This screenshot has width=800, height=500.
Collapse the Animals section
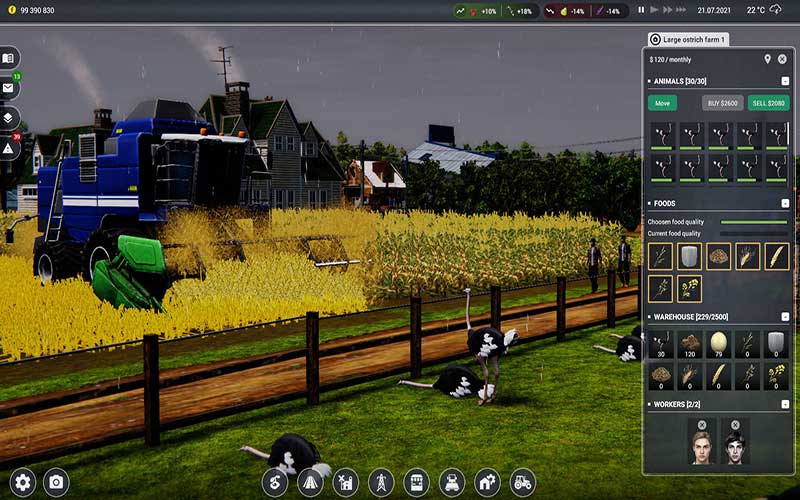coord(785,81)
